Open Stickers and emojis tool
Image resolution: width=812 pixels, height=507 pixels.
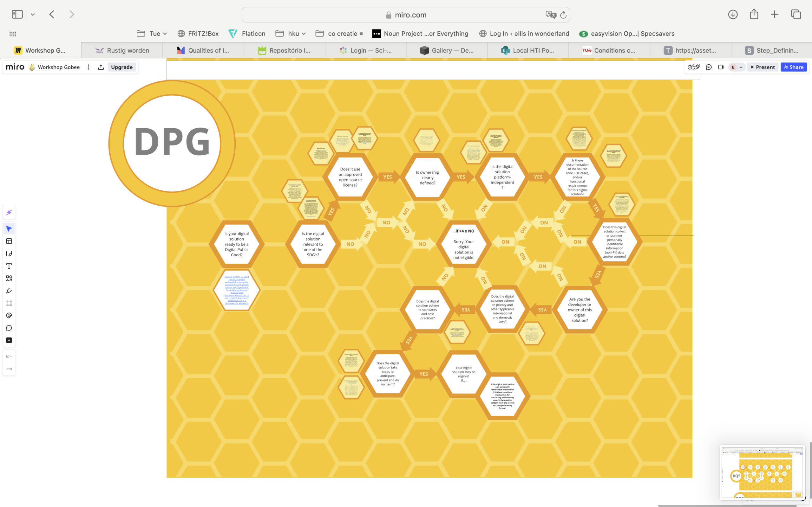pyautogui.click(x=9, y=316)
